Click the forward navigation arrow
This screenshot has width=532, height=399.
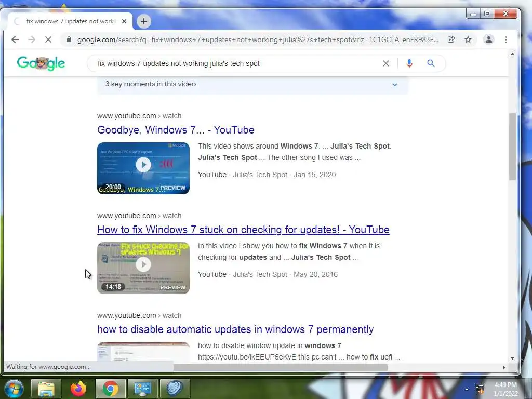(32, 39)
